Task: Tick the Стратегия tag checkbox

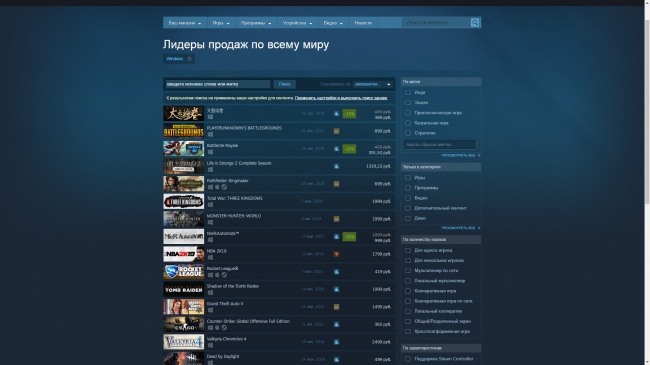Action: pyautogui.click(x=408, y=133)
